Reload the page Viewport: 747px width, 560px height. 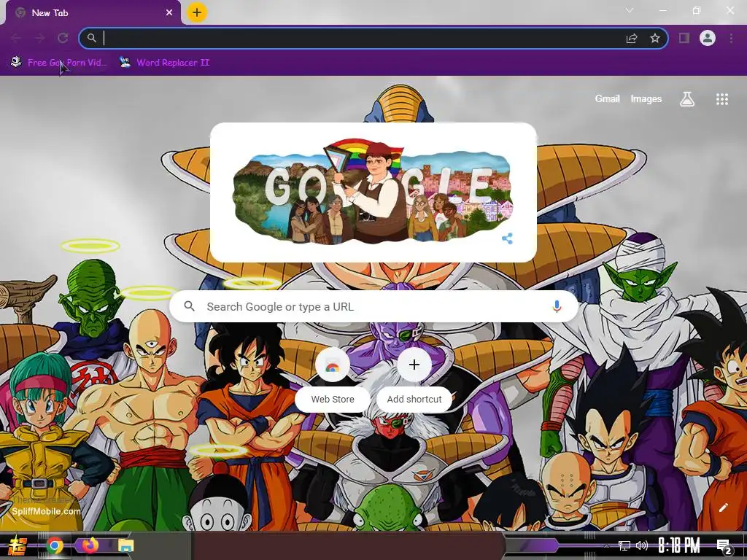pos(63,38)
